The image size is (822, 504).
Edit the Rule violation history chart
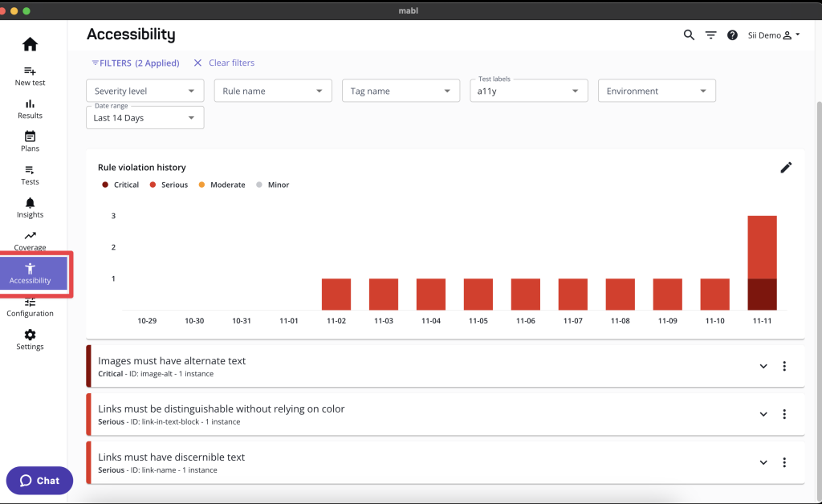pos(786,168)
